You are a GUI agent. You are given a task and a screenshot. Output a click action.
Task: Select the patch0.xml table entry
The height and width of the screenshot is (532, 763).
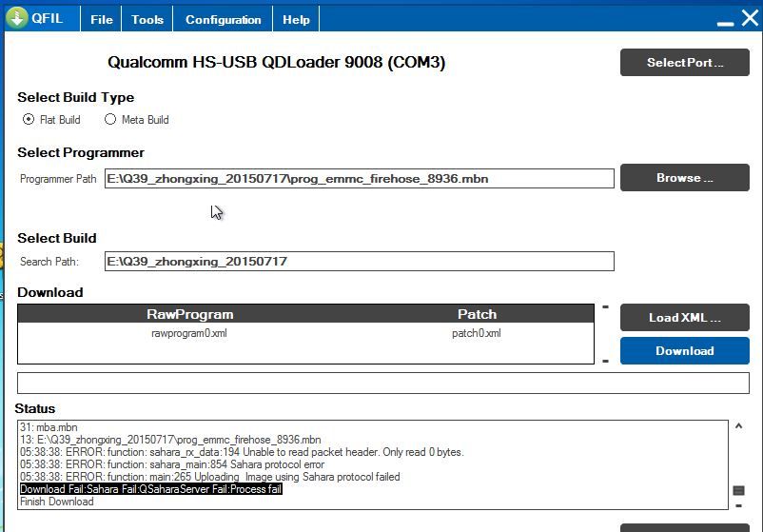pos(477,333)
